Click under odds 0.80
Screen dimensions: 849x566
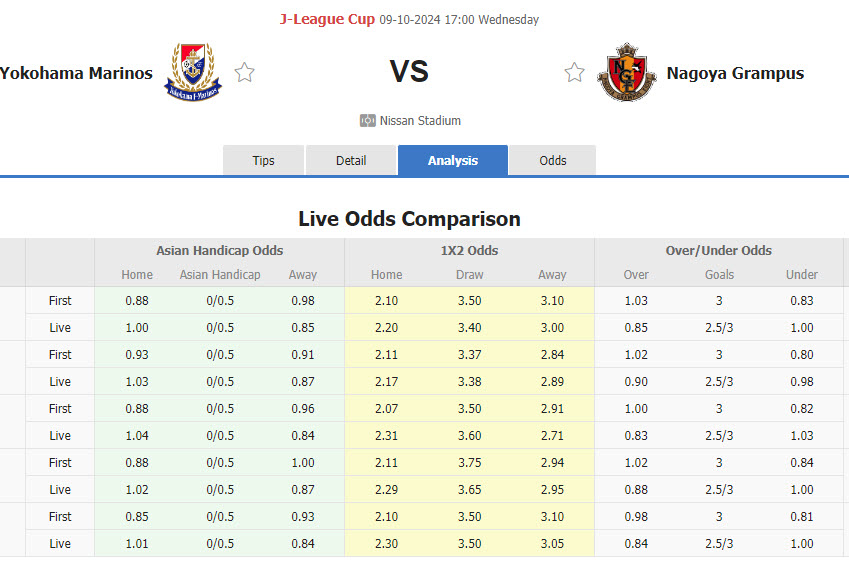(x=802, y=355)
